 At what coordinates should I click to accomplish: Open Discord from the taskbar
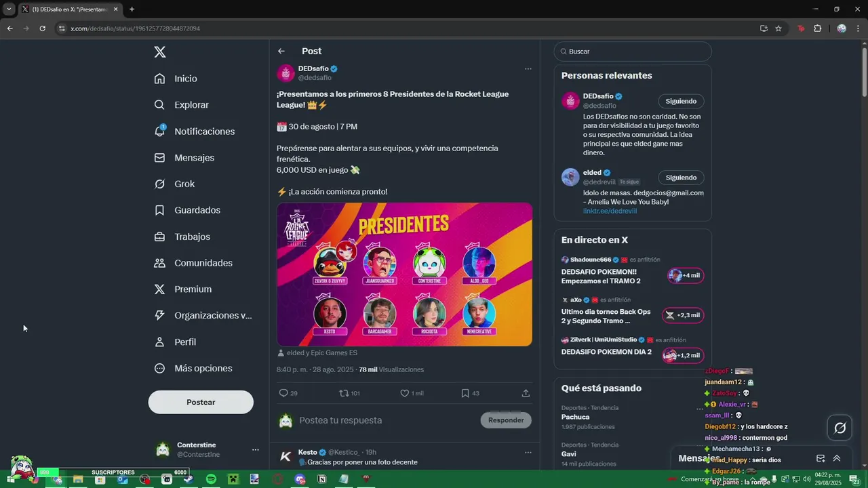(x=300, y=479)
